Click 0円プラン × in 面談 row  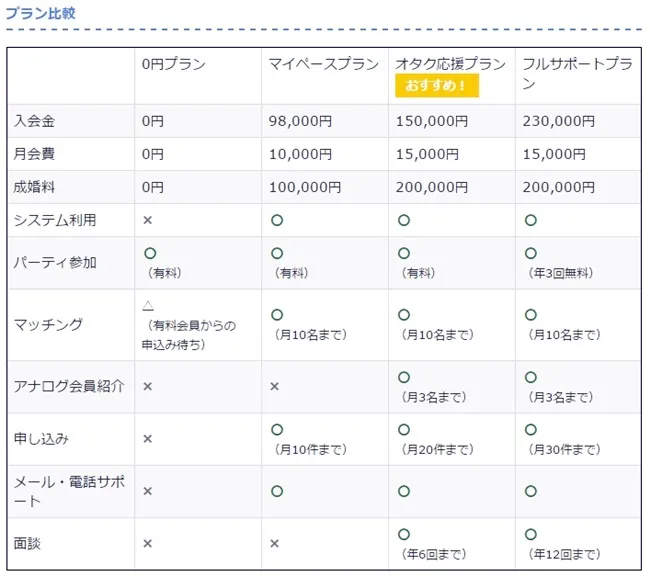[148, 544]
